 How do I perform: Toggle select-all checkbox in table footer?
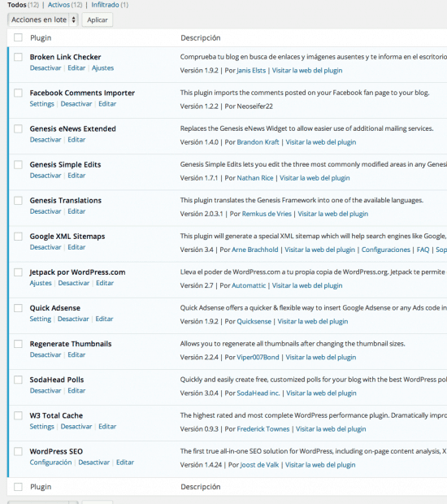pos(18,487)
